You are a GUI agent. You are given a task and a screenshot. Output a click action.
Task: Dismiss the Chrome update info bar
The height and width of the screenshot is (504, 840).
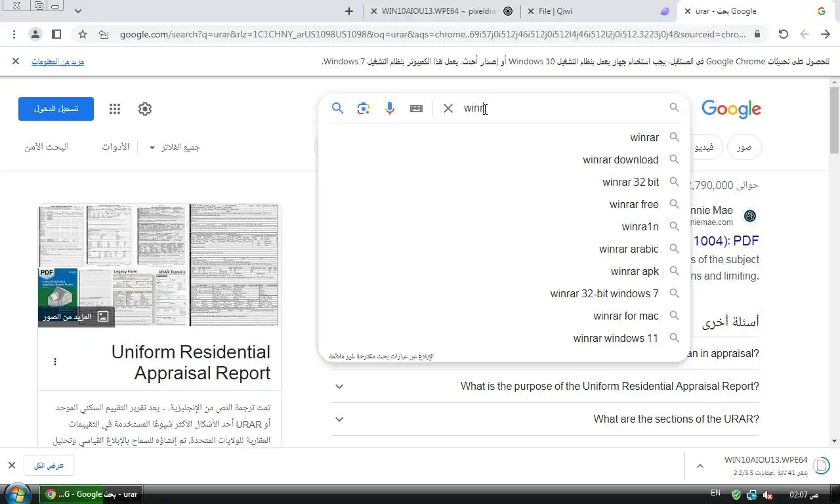click(16, 61)
